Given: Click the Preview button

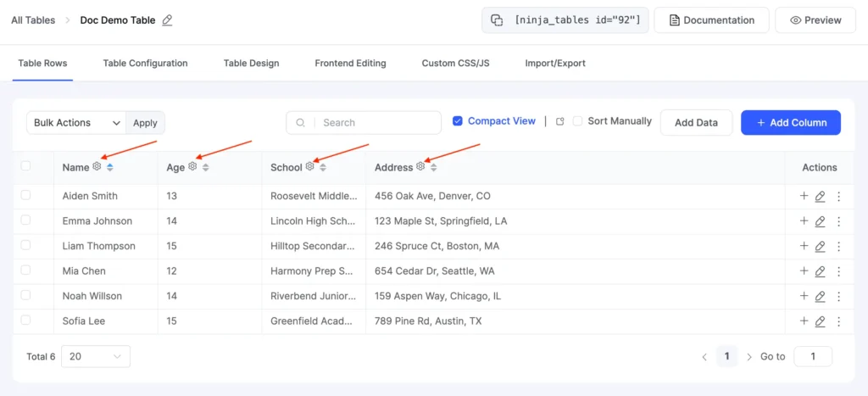Looking at the screenshot, I should point(815,20).
